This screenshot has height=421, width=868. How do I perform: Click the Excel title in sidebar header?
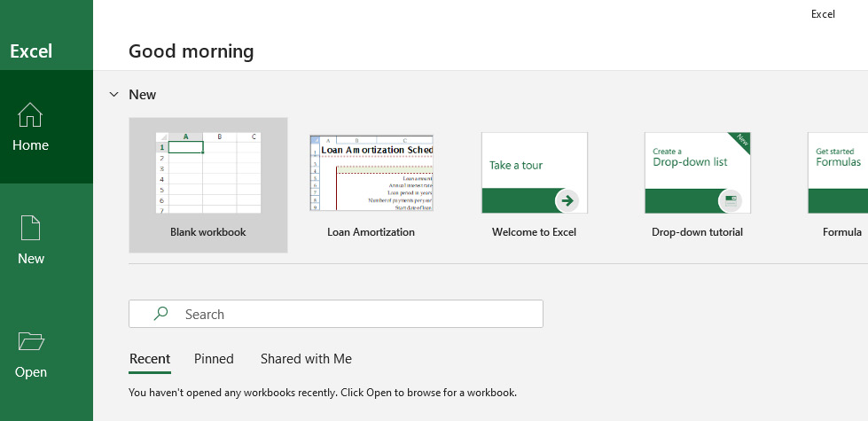(x=32, y=51)
